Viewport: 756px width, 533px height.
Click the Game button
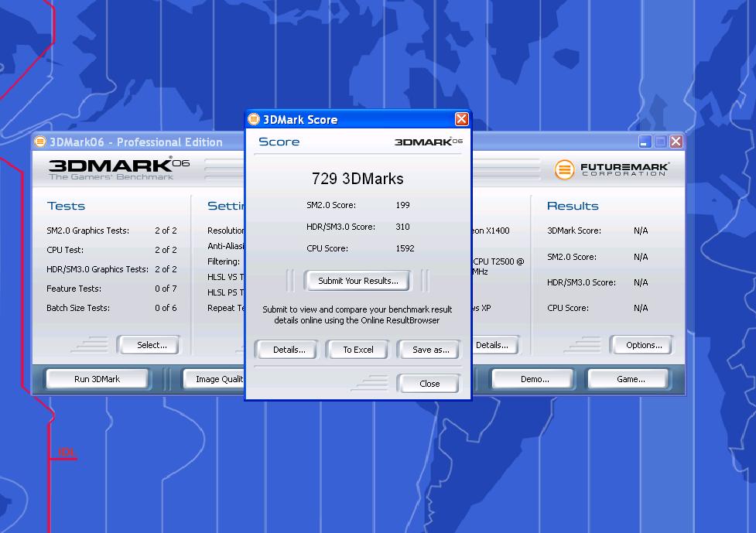click(630, 379)
